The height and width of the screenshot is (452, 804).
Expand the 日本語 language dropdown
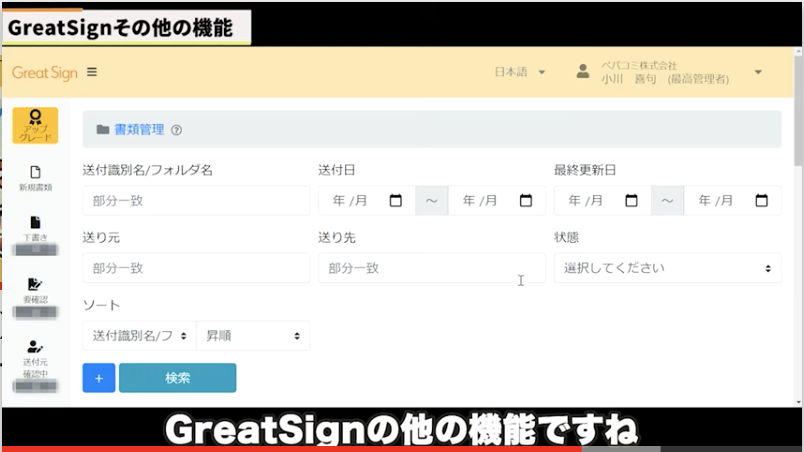pyautogui.click(x=521, y=72)
